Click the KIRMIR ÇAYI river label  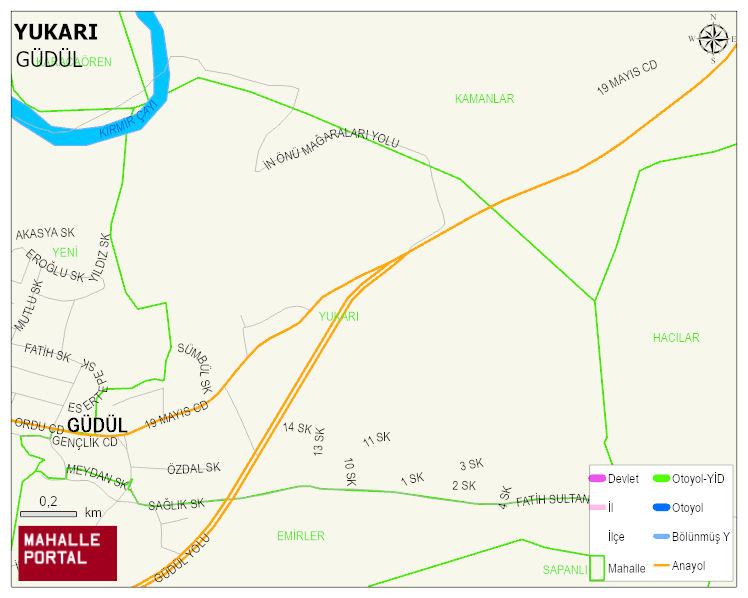tap(128, 120)
